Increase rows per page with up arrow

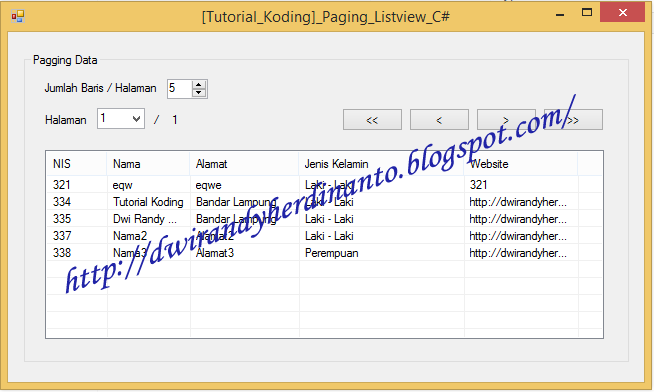[199, 85]
